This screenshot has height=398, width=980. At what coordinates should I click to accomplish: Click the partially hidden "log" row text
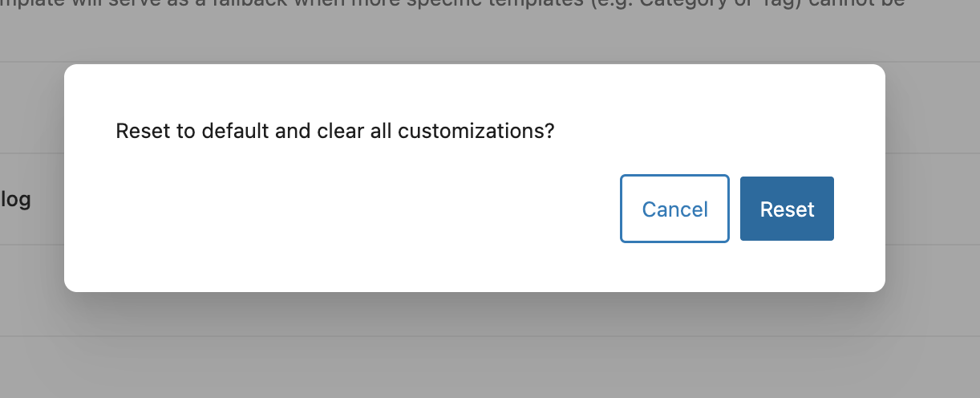(15, 199)
